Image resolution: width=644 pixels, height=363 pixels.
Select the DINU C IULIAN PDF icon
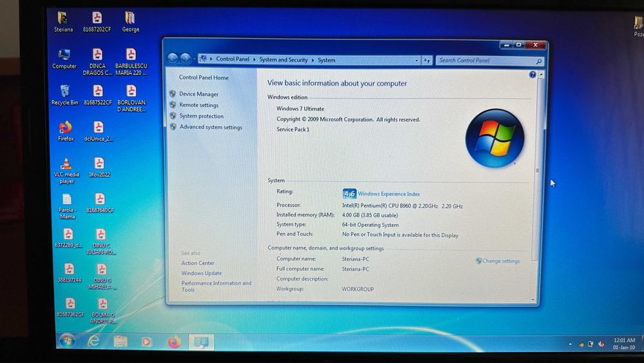101,242
